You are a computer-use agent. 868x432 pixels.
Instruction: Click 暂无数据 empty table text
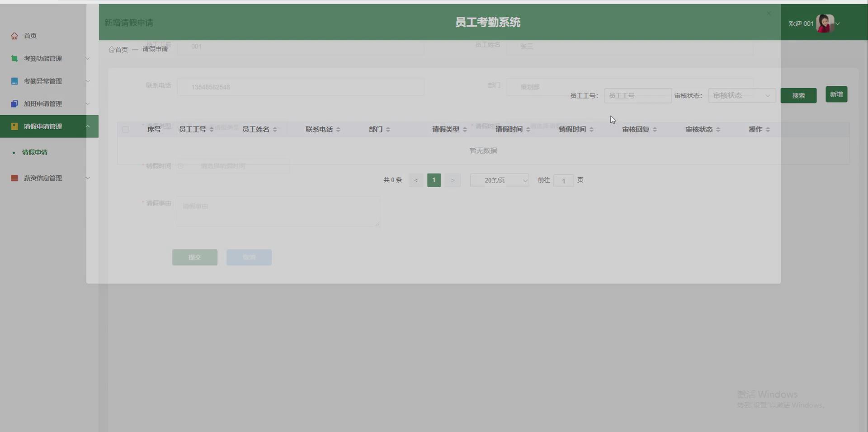pos(483,150)
